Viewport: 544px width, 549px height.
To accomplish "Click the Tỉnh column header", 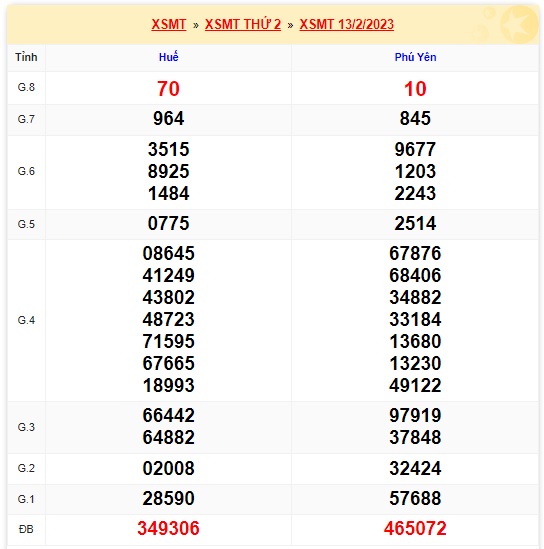I will click(x=26, y=57).
